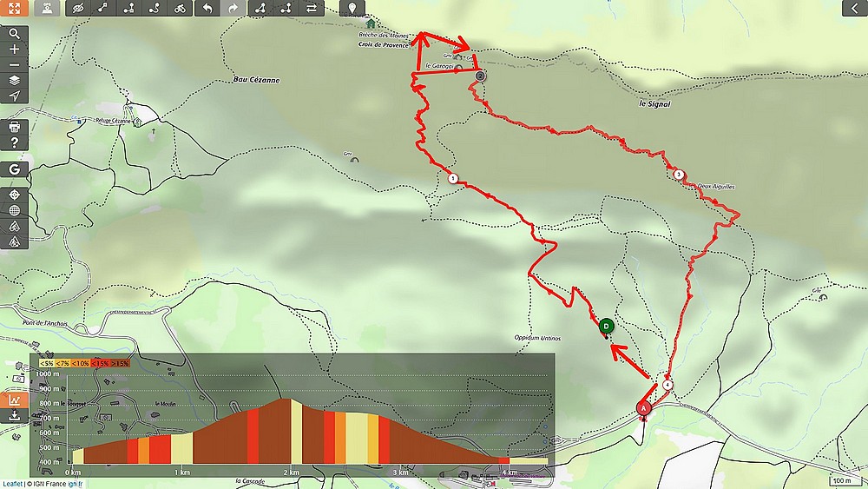Zoom in on the map
The image size is (868, 489).
pyautogui.click(x=15, y=49)
